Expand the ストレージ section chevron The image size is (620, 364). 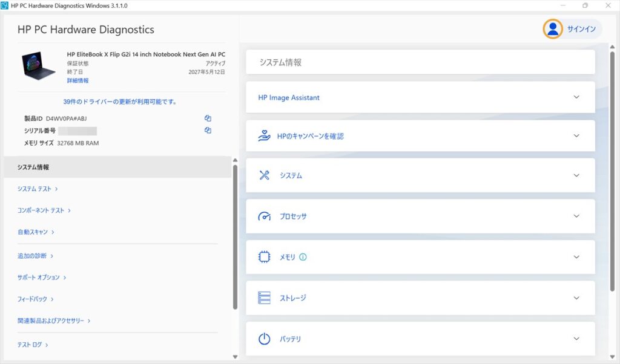pyautogui.click(x=576, y=297)
